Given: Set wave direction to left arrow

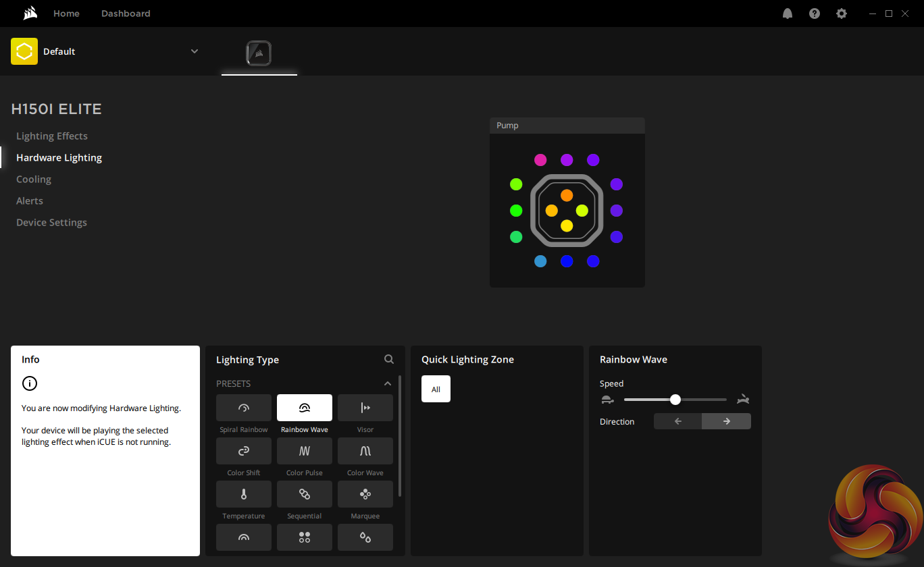Looking at the screenshot, I should (678, 421).
